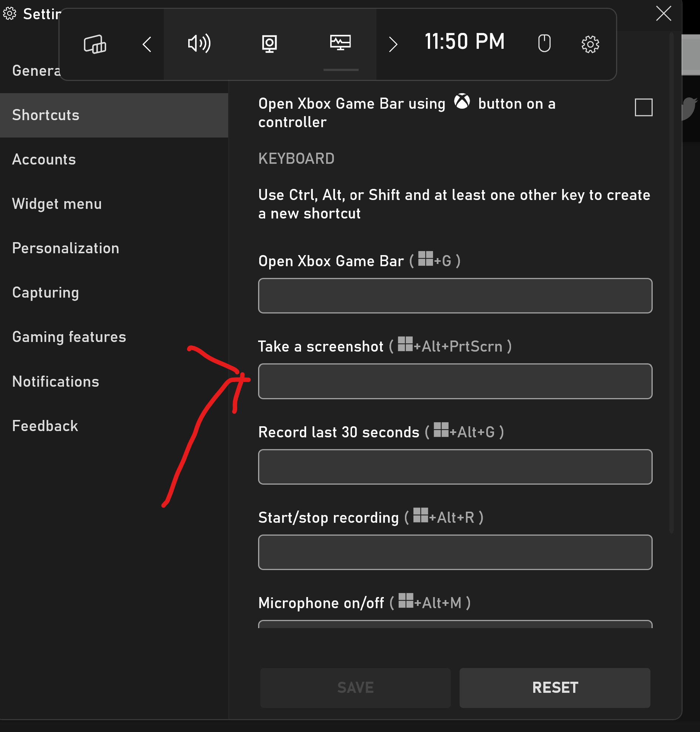
Task: Click the RESET button
Action: [x=555, y=688]
